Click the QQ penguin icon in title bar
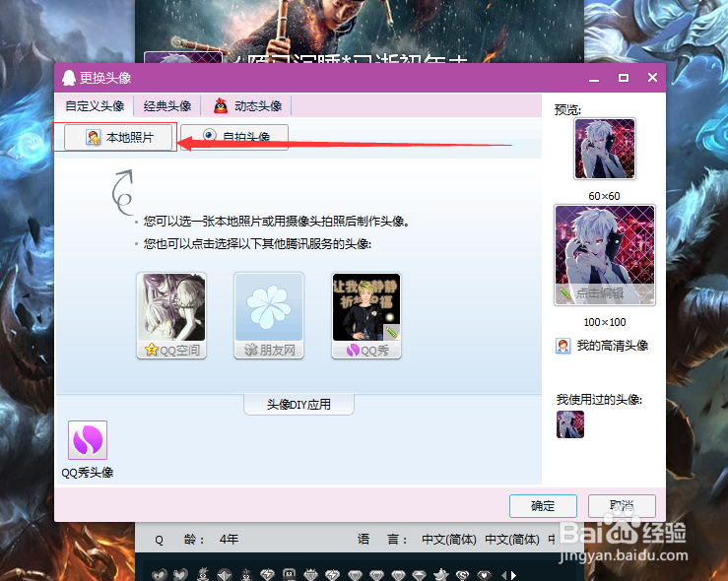The image size is (728, 581). coord(69,78)
